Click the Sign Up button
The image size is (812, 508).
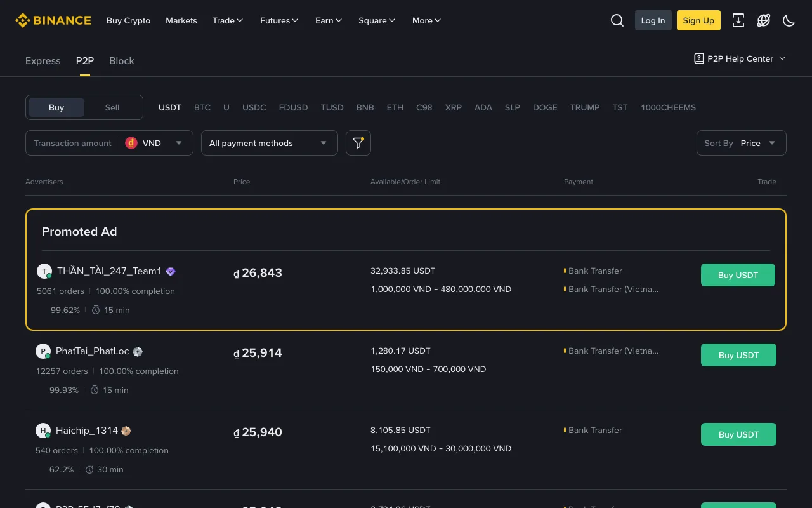click(x=699, y=20)
